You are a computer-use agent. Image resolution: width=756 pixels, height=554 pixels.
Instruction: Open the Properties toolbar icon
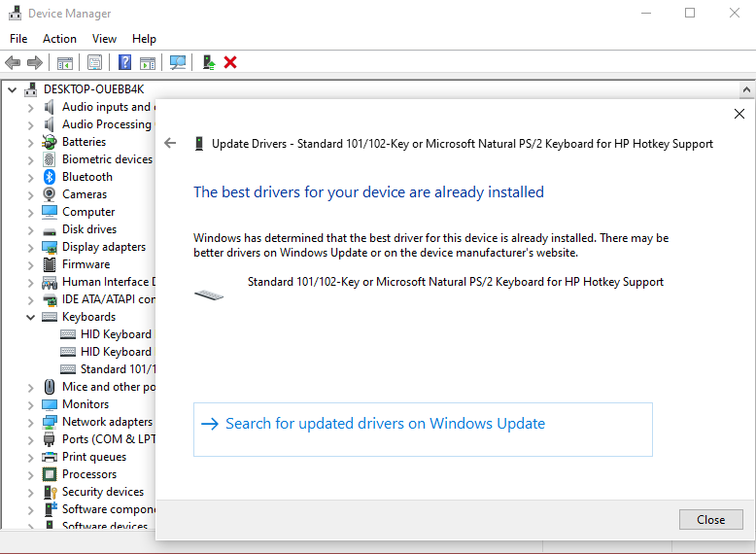(x=95, y=62)
